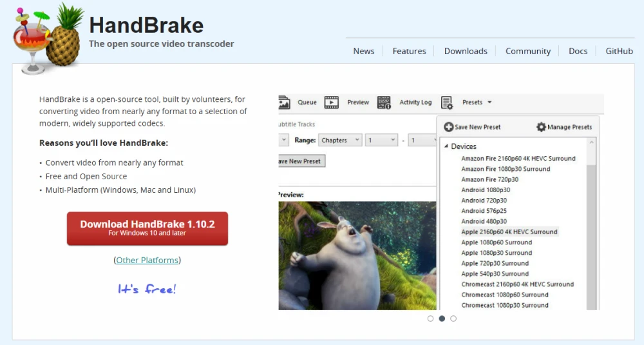Select Android 720p30 preset
Image resolution: width=644 pixels, height=345 pixels.
tap(484, 201)
